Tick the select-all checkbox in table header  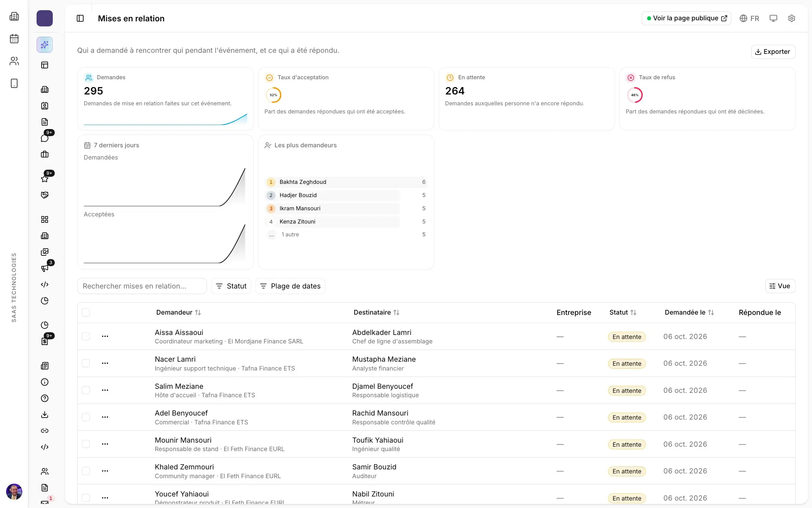click(86, 312)
